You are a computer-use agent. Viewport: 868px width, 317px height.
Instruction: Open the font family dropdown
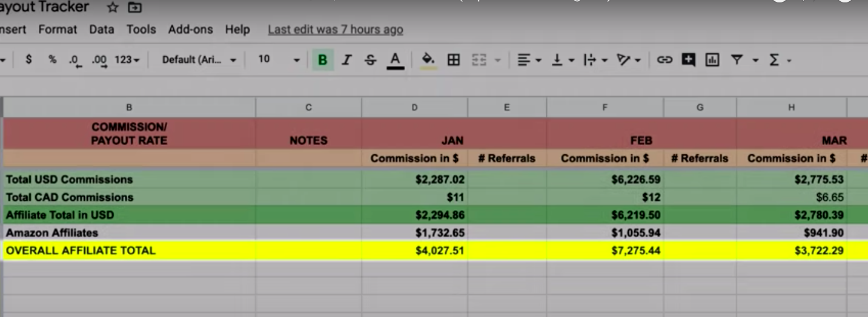click(x=199, y=60)
